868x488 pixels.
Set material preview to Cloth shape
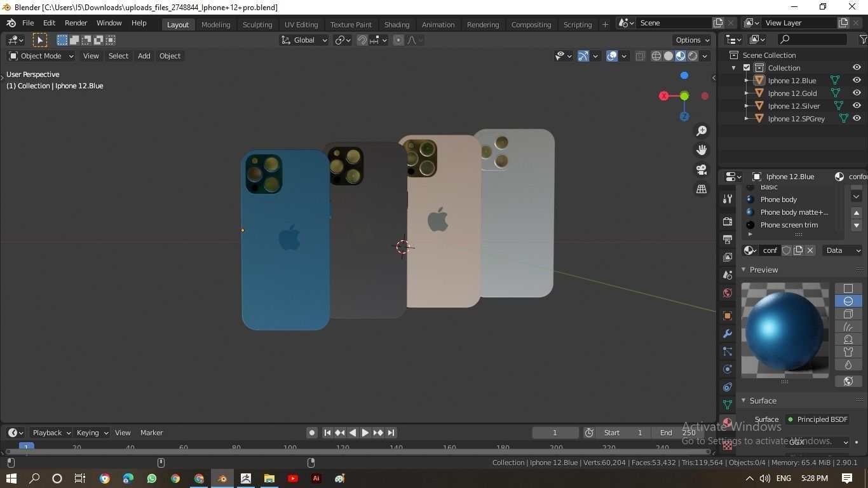click(x=848, y=352)
